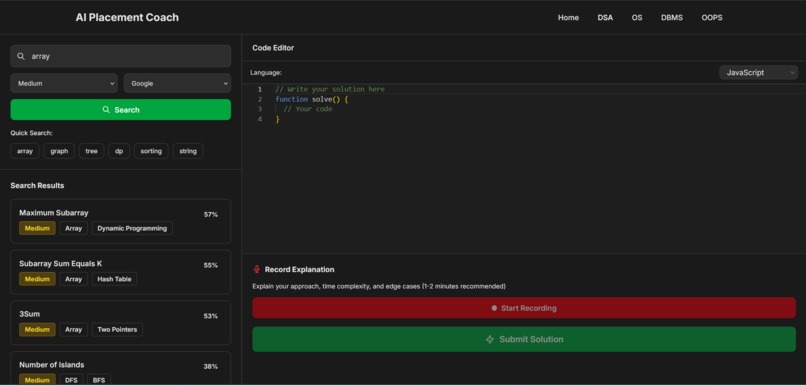Click the Submit Solution button
This screenshot has width=806, height=385.
tap(524, 339)
